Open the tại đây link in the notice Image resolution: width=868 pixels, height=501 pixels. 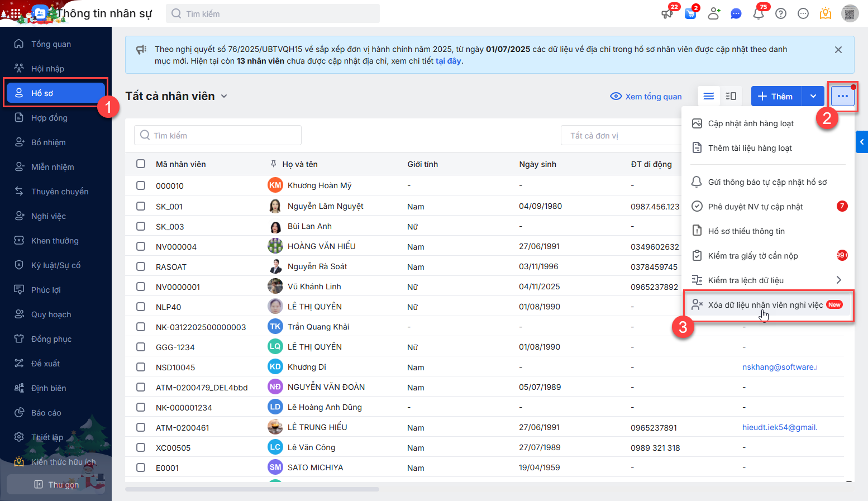point(448,61)
